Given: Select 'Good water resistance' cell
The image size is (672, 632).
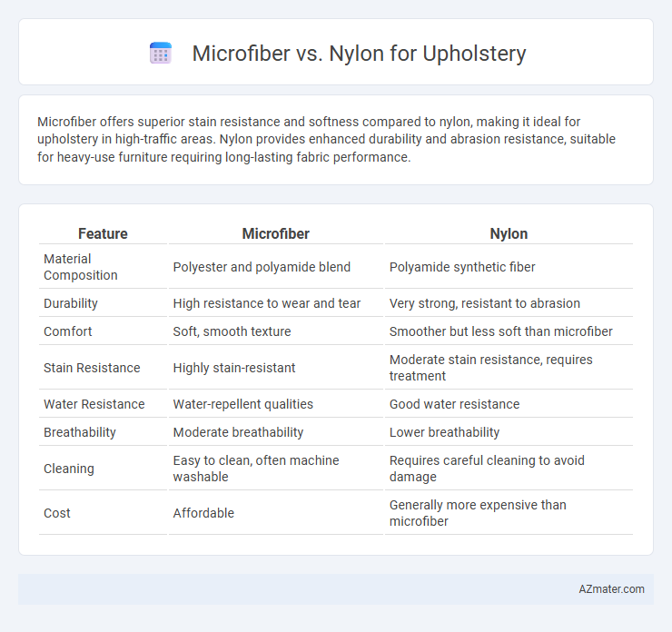Looking at the screenshot, I should pos(454,404).
